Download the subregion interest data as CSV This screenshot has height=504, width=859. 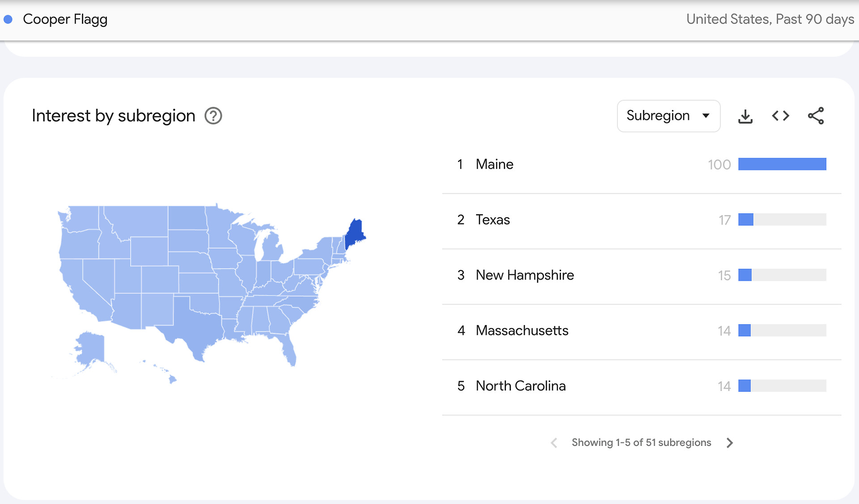[x=745, y=116]
